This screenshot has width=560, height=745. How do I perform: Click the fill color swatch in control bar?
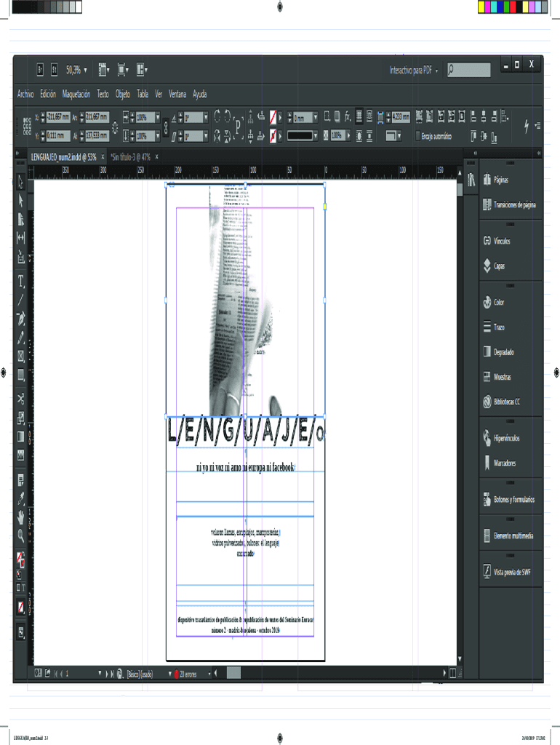point(273,117)
